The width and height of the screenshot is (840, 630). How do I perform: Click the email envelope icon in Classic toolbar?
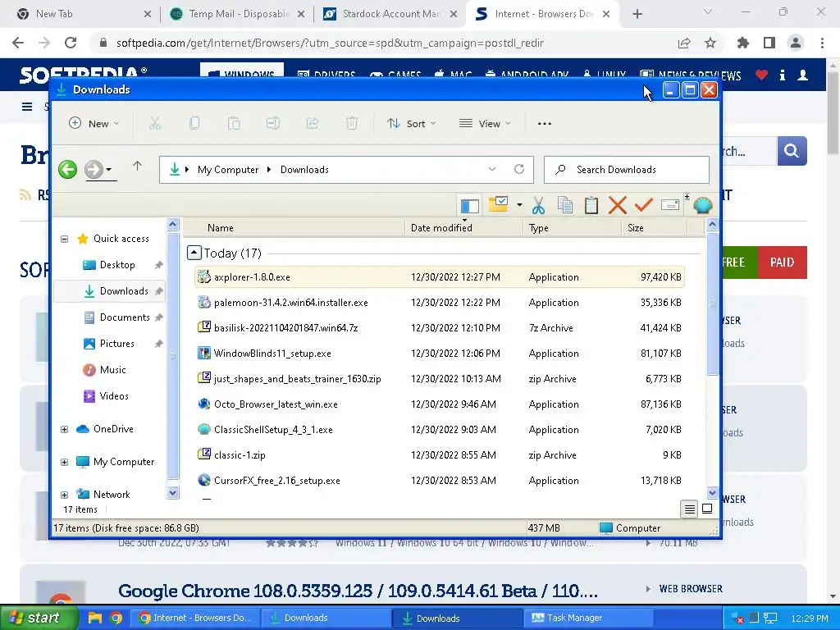(670, 205)
